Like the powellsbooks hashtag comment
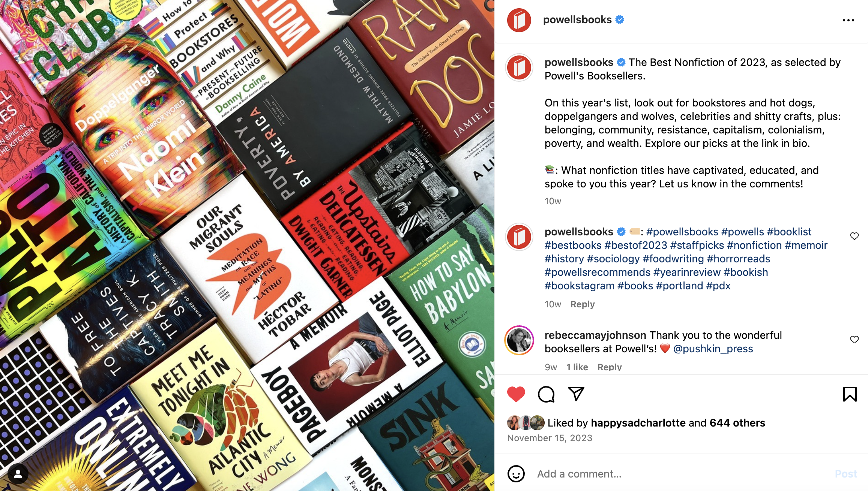 tap(854, 236)
